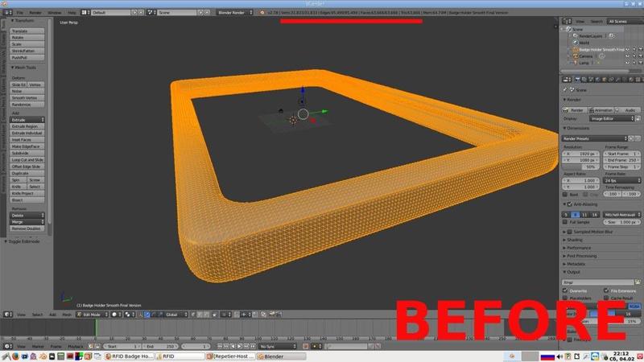Click the timeline editor type icon

8,347
